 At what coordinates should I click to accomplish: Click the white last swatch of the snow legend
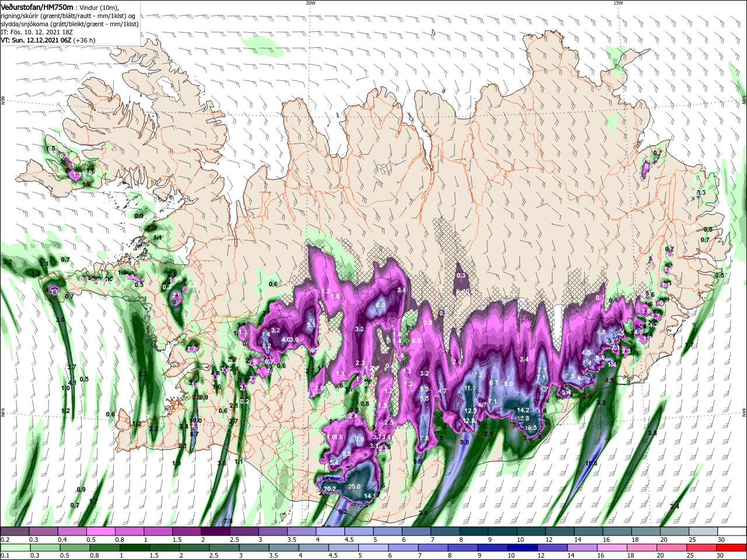[x=732, y=531]
